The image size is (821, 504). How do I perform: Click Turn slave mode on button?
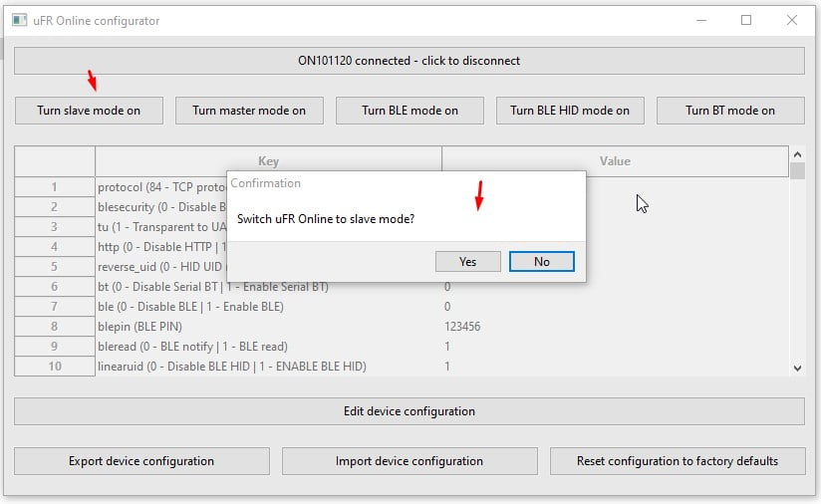pos(89,111)
